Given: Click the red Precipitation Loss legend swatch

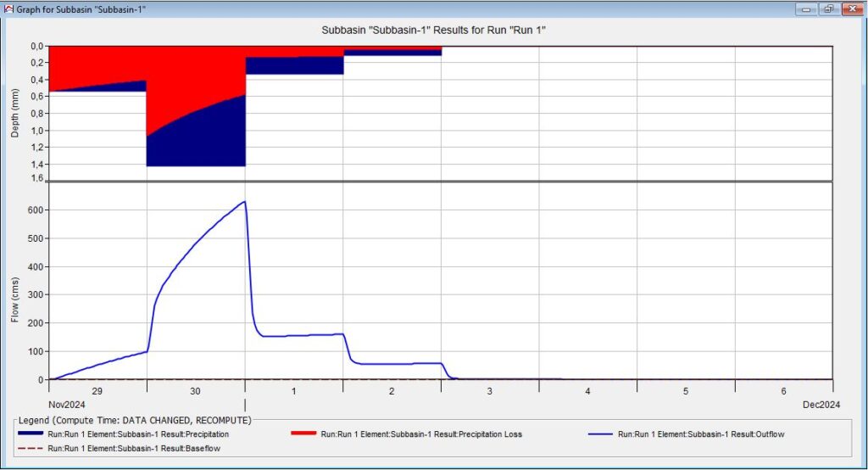Looking at the screenshot, I should coord(303,434).
